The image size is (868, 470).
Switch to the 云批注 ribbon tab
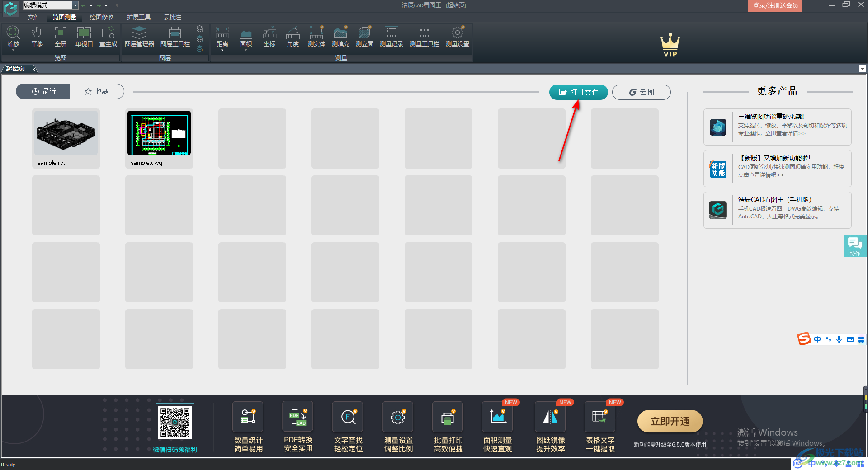tap(172, 17)
